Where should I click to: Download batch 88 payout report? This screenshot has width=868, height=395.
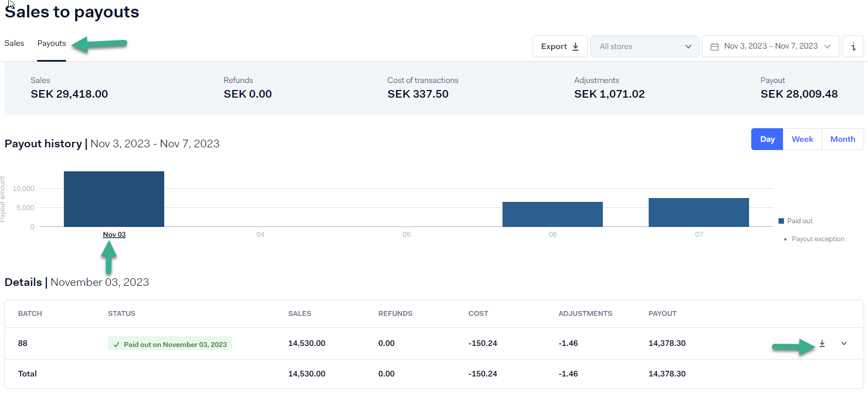[x=822, y=344]
